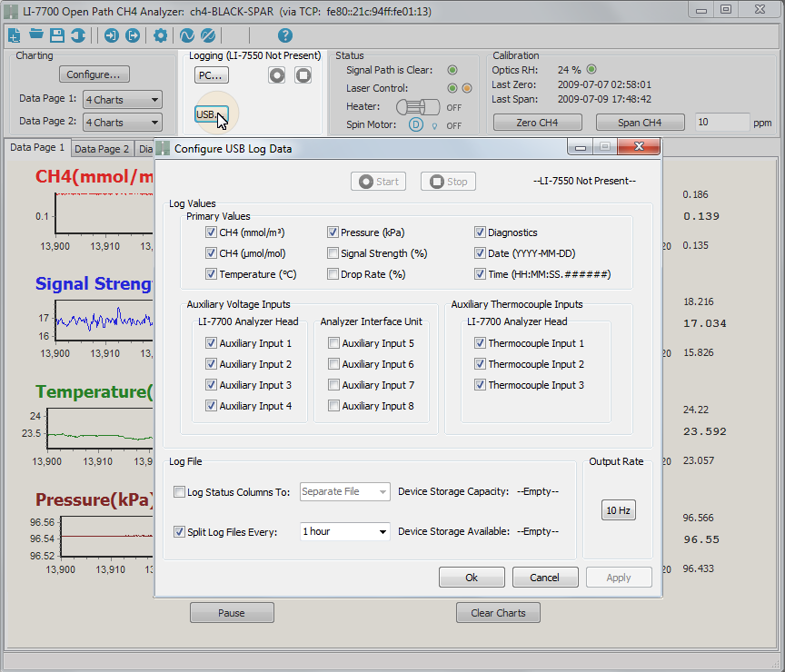785x672 pixels.
Task: Uncheck the CH4 (µmol/mol) checkbox
Action: [x=211, y=253]
